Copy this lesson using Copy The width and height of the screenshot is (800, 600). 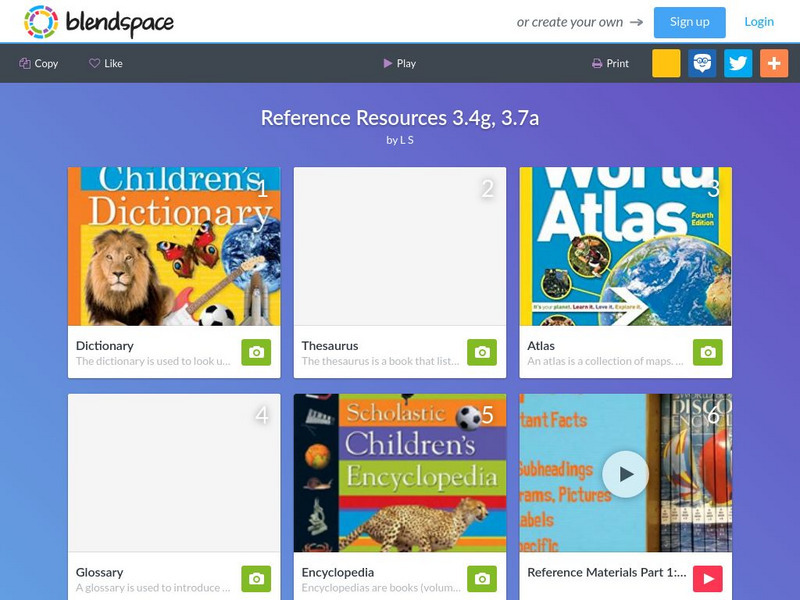(x=39, y=63)
